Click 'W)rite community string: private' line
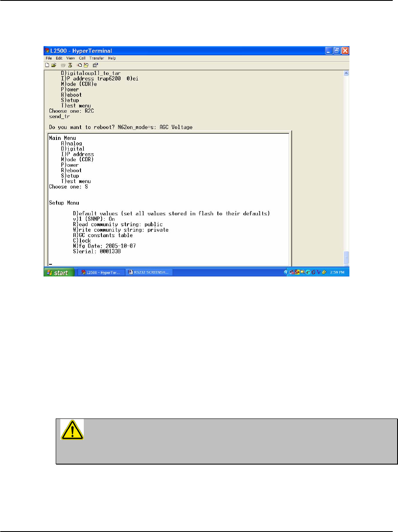 (121, 230)
